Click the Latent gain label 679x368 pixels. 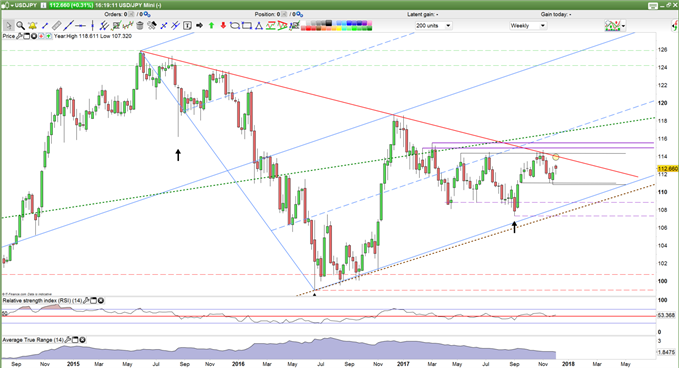[x=423, y=14]
